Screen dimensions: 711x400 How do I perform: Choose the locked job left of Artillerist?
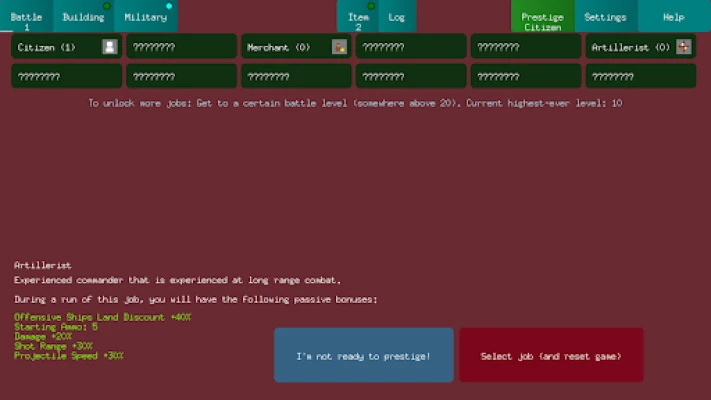[525, 47]
